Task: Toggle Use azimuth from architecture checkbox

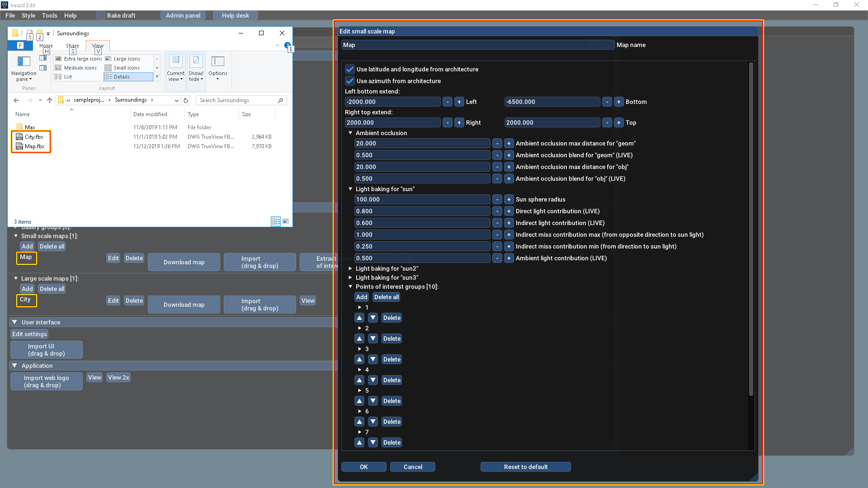Action: 350,81
